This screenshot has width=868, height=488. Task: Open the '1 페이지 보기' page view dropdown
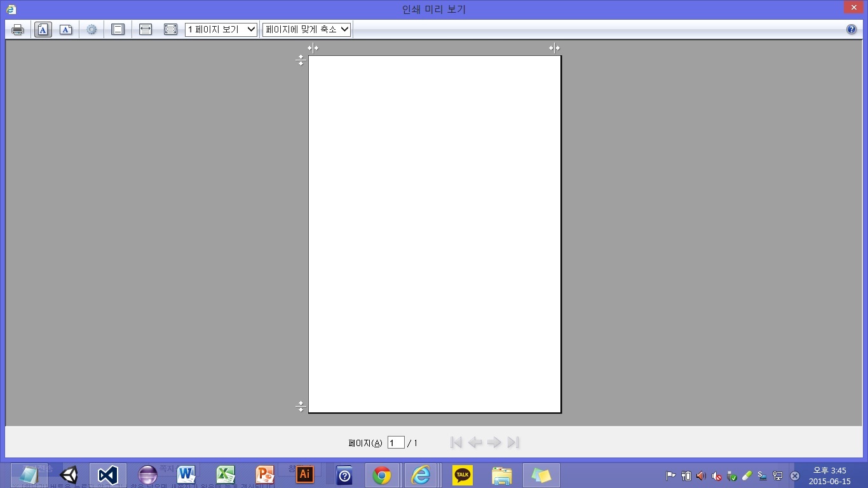(x=221, y=30)
